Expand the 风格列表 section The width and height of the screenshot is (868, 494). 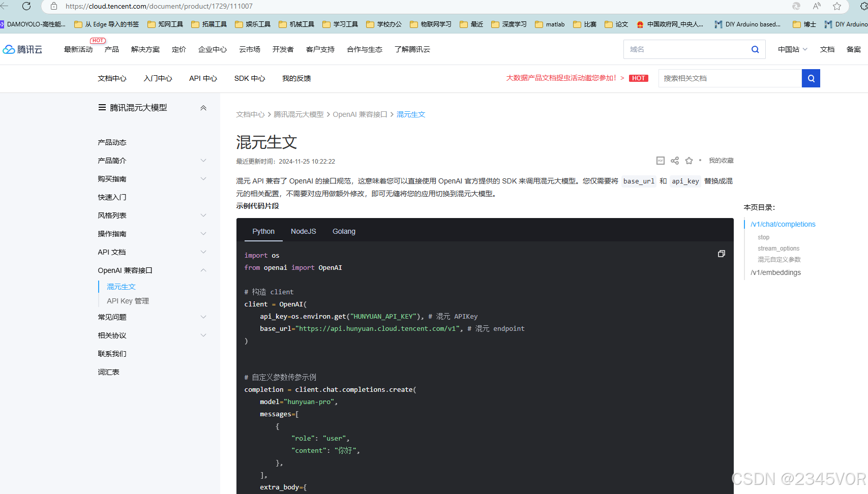point(203,215)
